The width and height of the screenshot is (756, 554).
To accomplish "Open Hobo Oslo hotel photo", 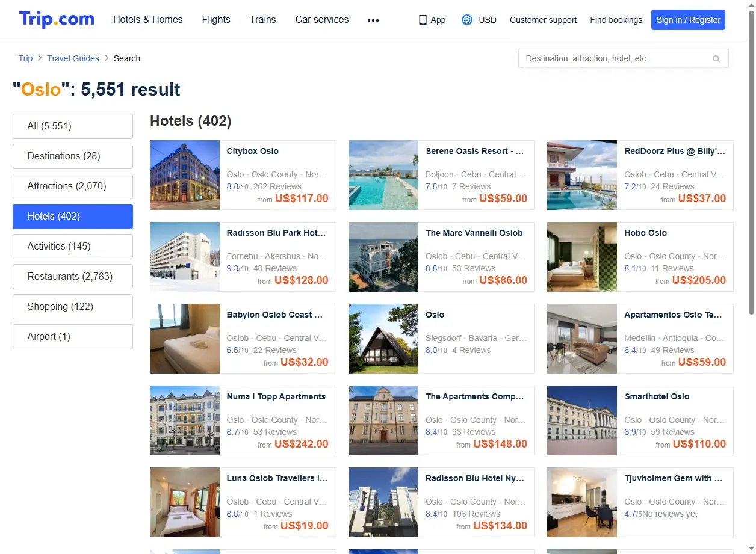I will tap(582, 257).
